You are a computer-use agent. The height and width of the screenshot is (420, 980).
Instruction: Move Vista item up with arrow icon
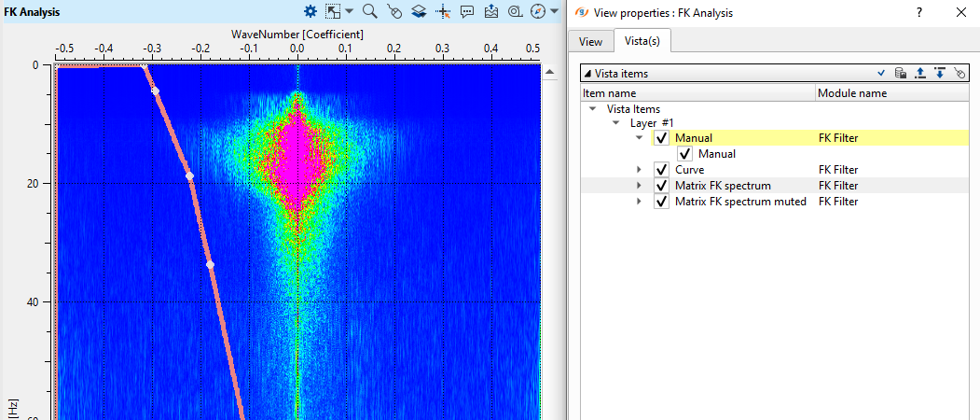920,73
